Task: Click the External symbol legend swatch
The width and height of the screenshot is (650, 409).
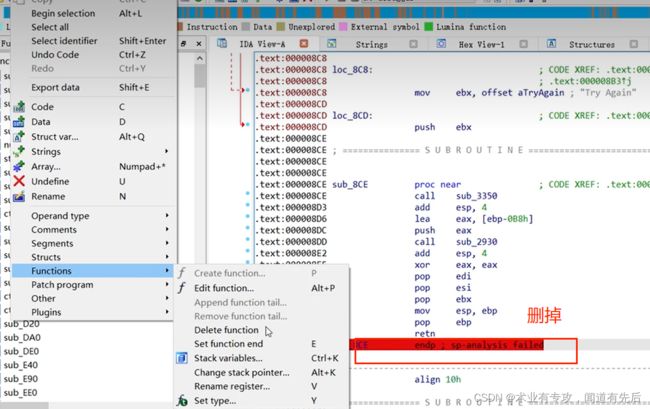Action: click(x=343, y=27)
